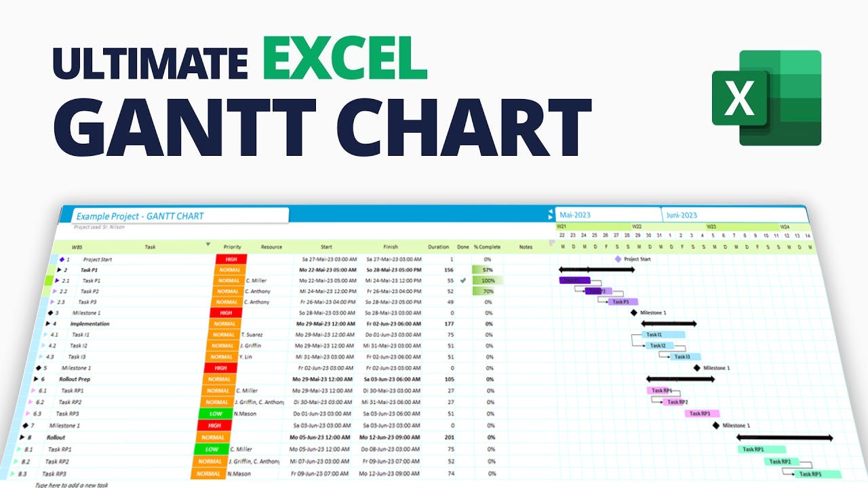The height and width of the screenshot is (488, 868).
Task: Click the 57% progress bar cell
Action: (488, 270)
